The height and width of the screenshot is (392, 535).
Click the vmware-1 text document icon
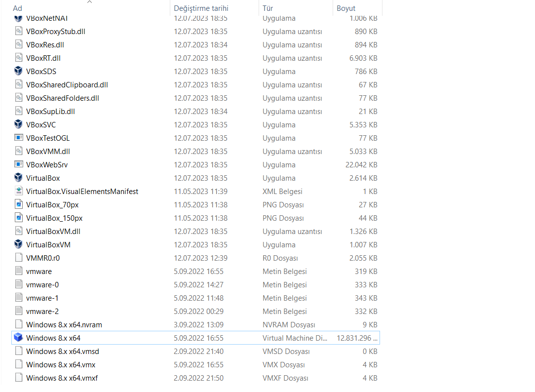pyautogui.click(x=19, y=298)
